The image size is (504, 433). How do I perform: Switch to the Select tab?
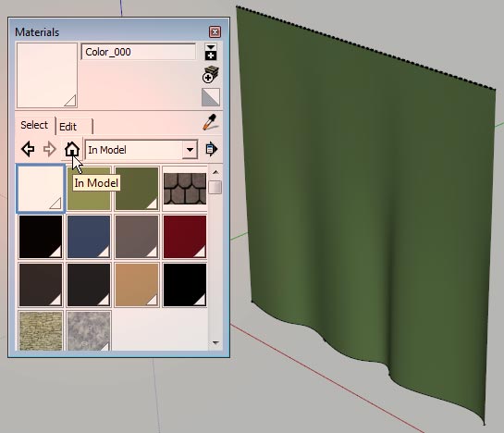pos(34,125)
